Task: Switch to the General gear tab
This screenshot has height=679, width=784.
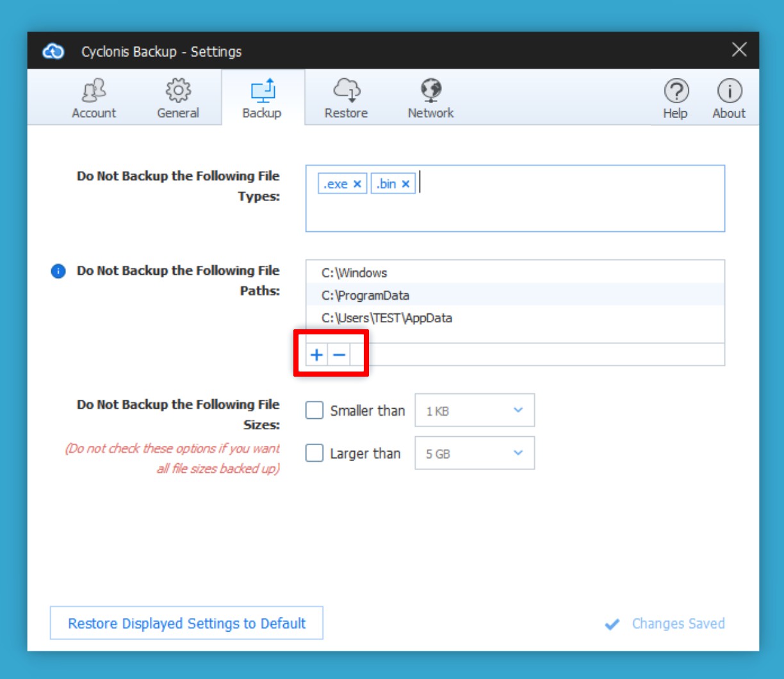Action: tap(178, 99)
